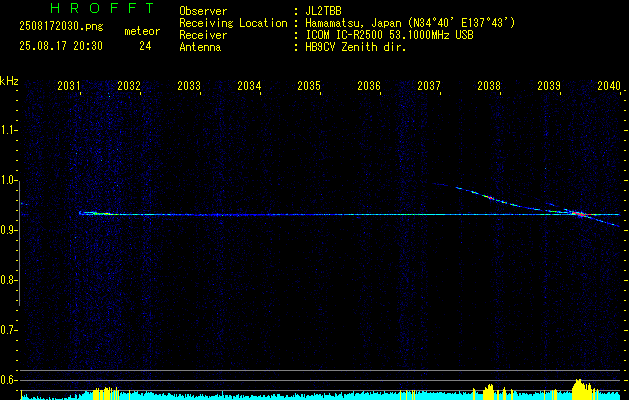The height and width of the screenshot is (400, 629).
Task: Click the Observer value JL2TBB
Action: coord(323,11)
